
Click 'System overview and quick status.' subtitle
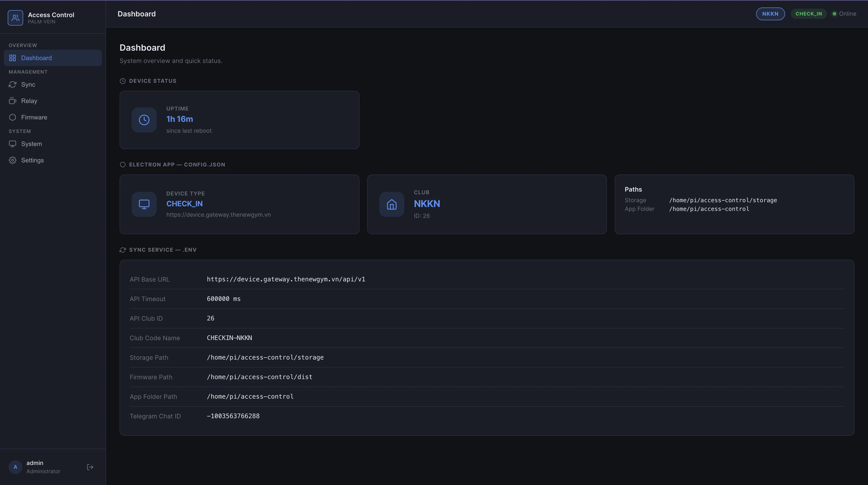(171, 61)
